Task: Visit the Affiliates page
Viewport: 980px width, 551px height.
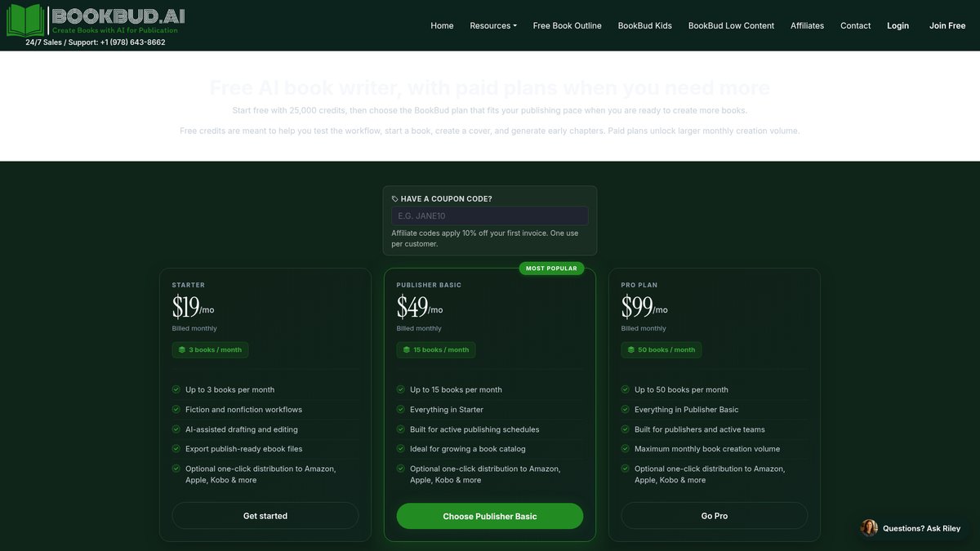Action: click(807, 25)
